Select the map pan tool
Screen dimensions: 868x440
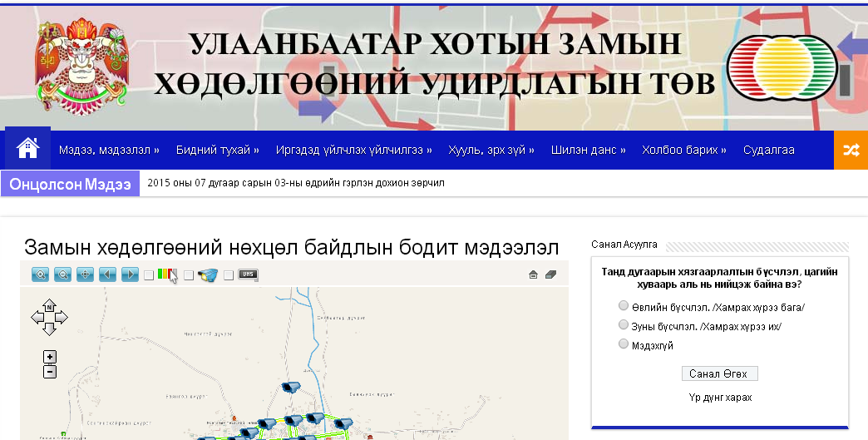[85, 274]
